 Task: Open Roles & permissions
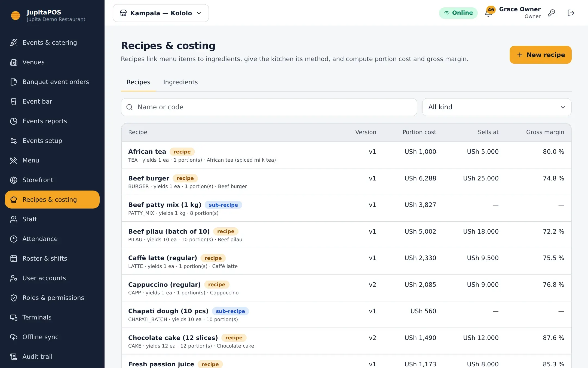tap(52, 298)
